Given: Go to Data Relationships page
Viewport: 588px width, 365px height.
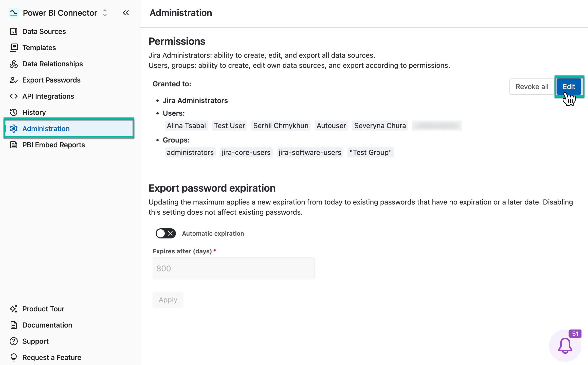Looking at the screenshot, I should point(53,64).
